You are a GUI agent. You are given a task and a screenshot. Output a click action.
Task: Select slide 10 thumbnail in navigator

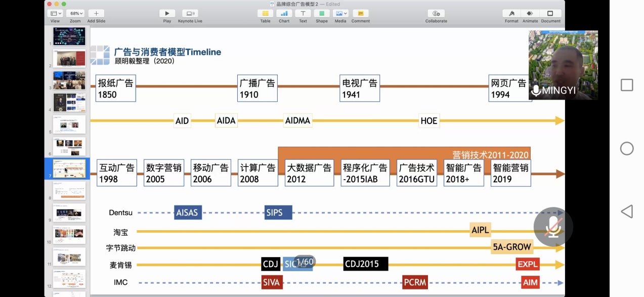[69, 234]
